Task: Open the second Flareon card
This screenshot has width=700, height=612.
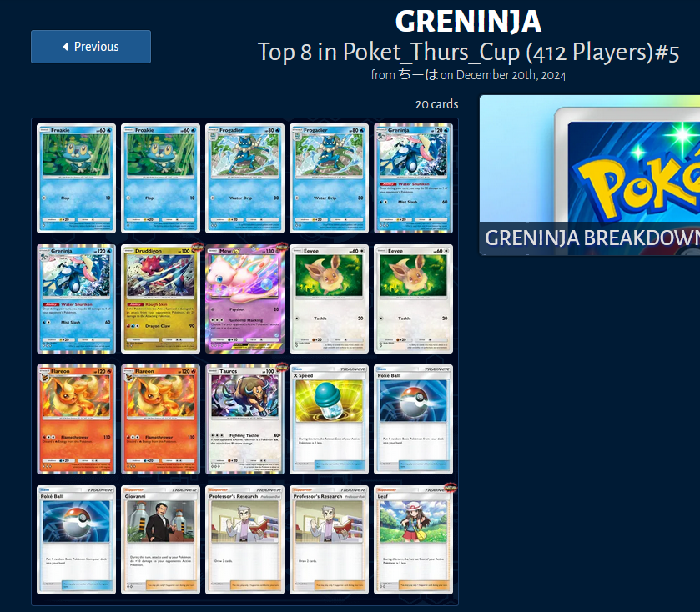Action: coord(161,419)
